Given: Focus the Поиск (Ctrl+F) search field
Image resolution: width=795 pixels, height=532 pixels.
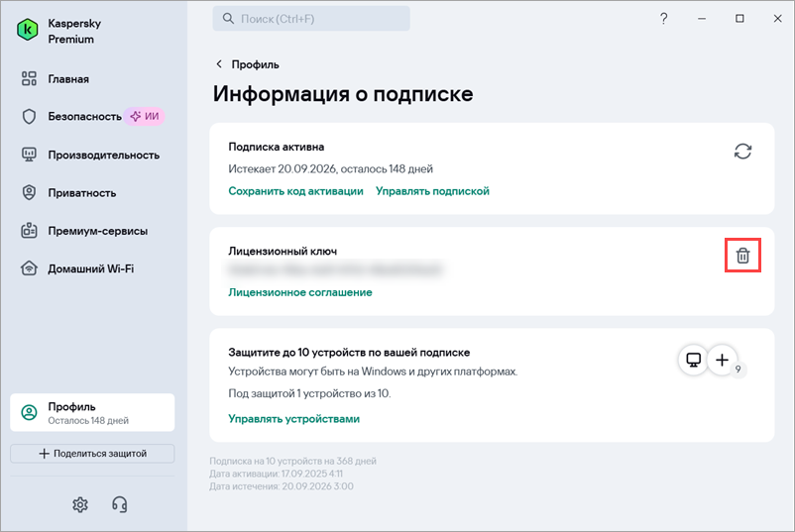Looking at the screenshot, I should pyautogui.click(x=311, y=19).
